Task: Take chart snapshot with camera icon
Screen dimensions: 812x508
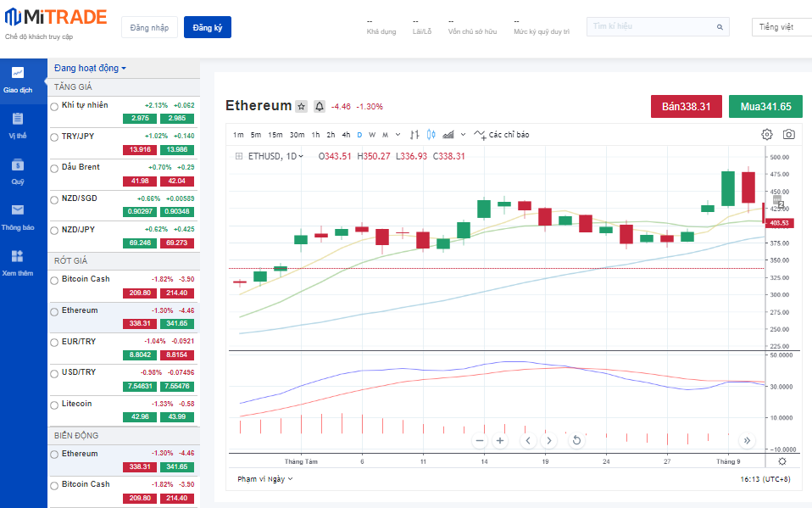Action: click(x=789, y=134)
